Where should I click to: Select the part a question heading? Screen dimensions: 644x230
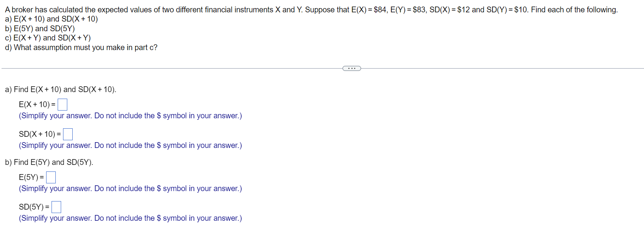click(x=60, y=89)
